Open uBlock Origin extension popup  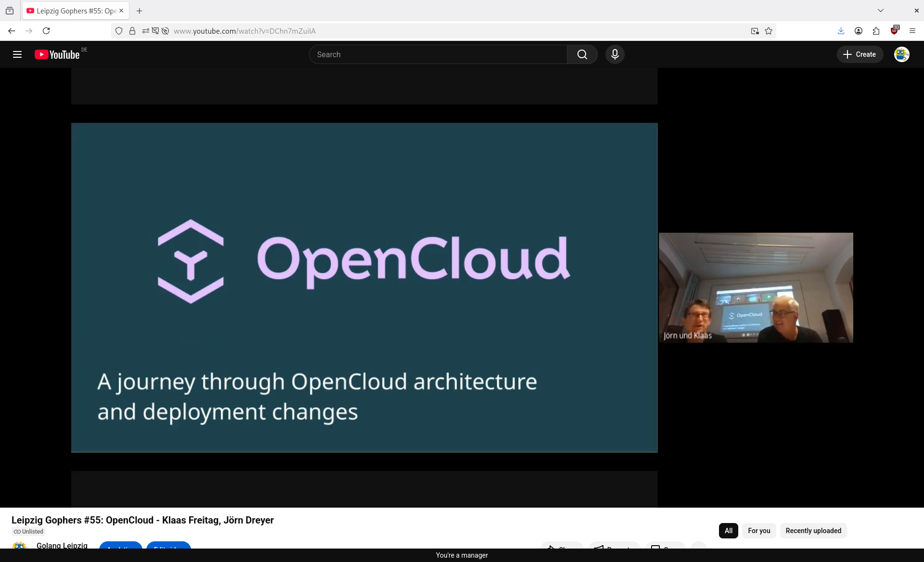pos(894,31)
